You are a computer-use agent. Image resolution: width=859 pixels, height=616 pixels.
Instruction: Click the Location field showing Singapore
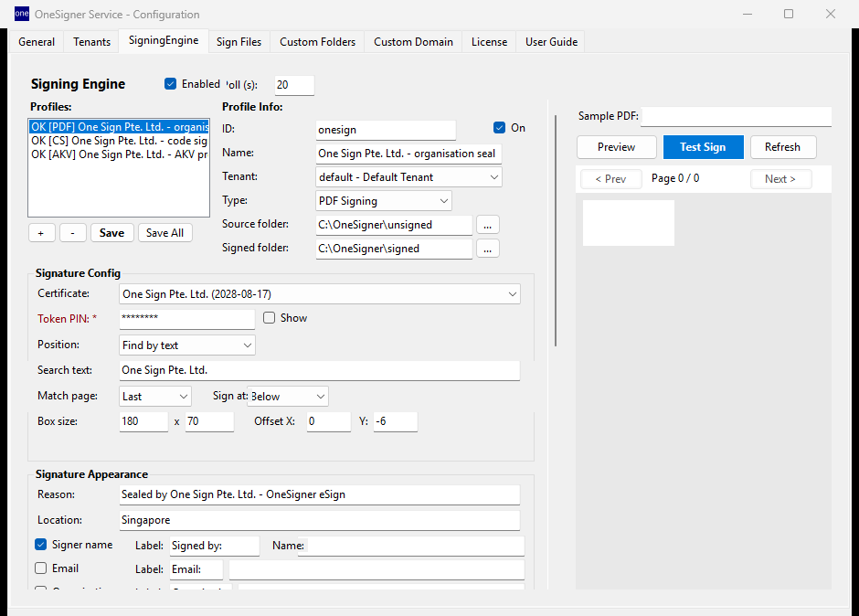[x=320, y=520]
